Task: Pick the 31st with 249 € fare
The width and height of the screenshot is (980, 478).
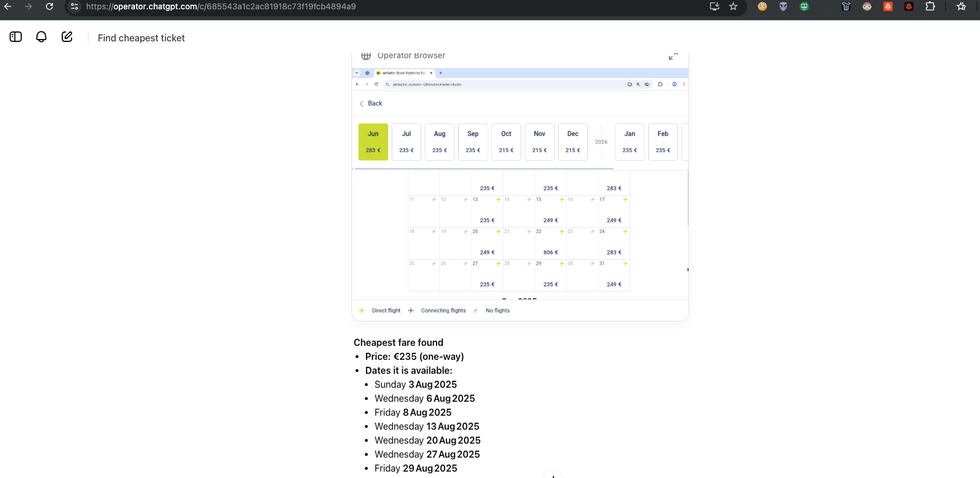Action: click(x=614, y=275)
